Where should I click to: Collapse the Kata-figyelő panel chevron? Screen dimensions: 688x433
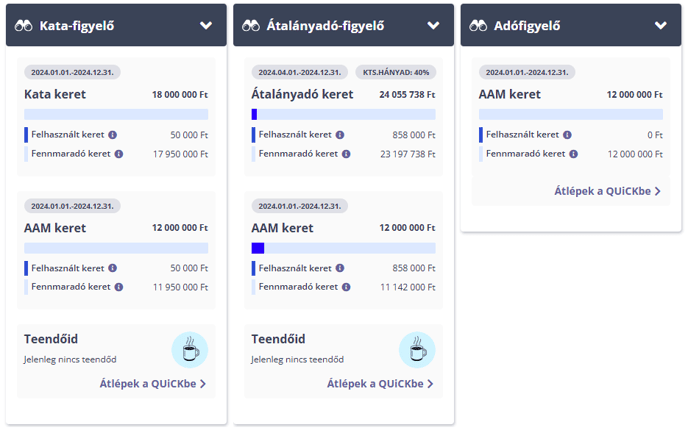(206, 25)
